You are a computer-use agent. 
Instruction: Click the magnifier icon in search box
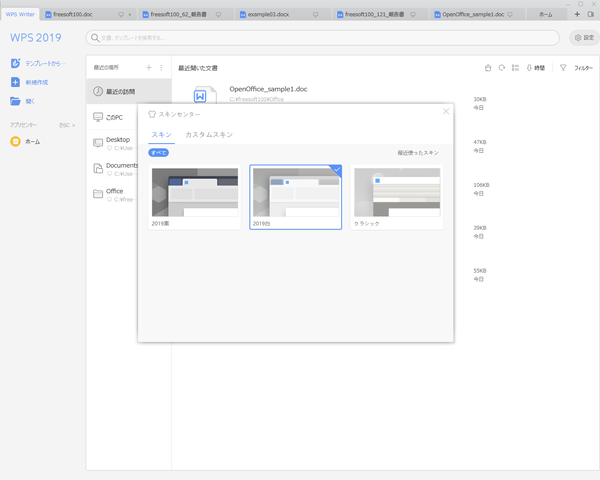95,38
